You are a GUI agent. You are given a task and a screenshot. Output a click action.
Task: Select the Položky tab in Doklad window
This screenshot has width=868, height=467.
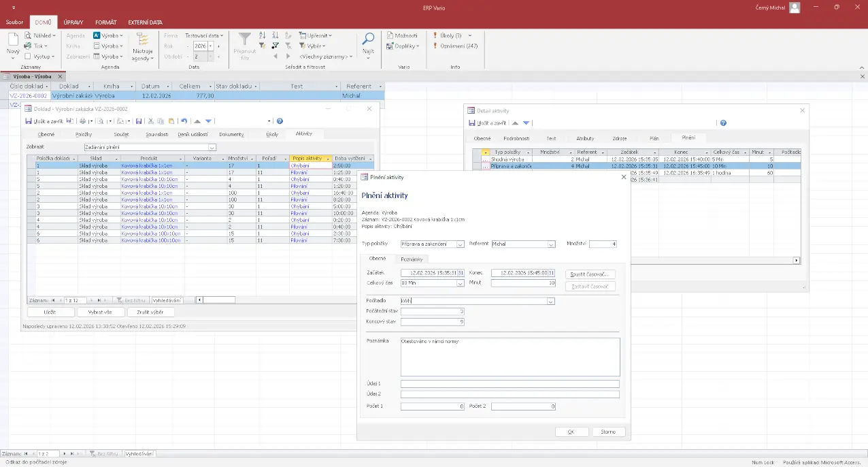84,134
